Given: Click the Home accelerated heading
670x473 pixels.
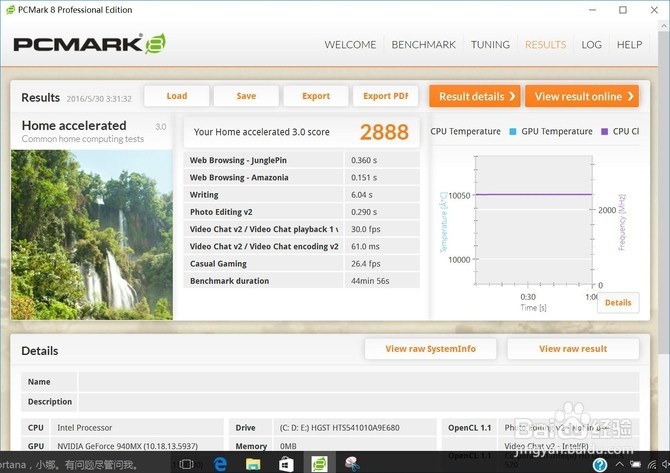Looking at the screenshot, I should point(74,126).
